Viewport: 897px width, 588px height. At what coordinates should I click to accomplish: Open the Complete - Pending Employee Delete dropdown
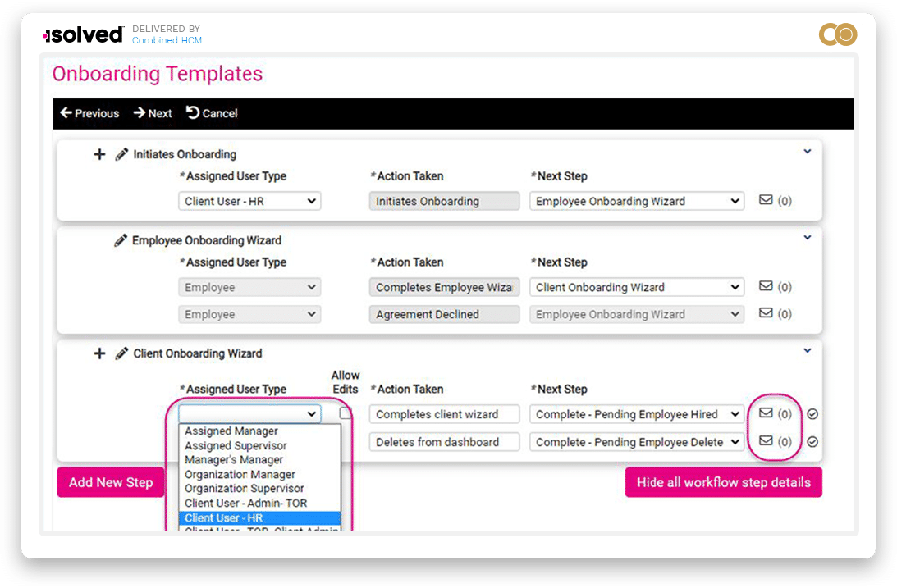pyautogui.click(x=637, y=442)
